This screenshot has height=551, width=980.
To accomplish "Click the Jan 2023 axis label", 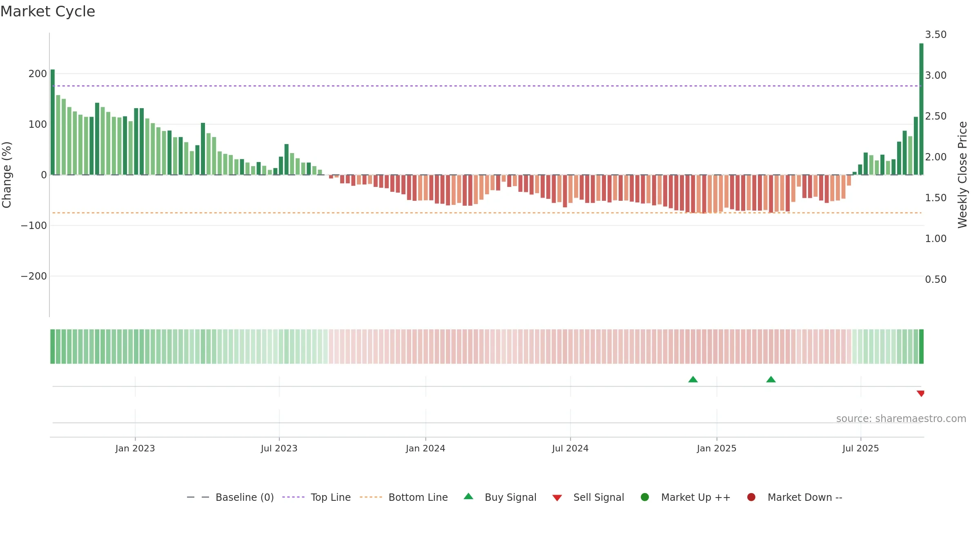I will tap(135, 449).
